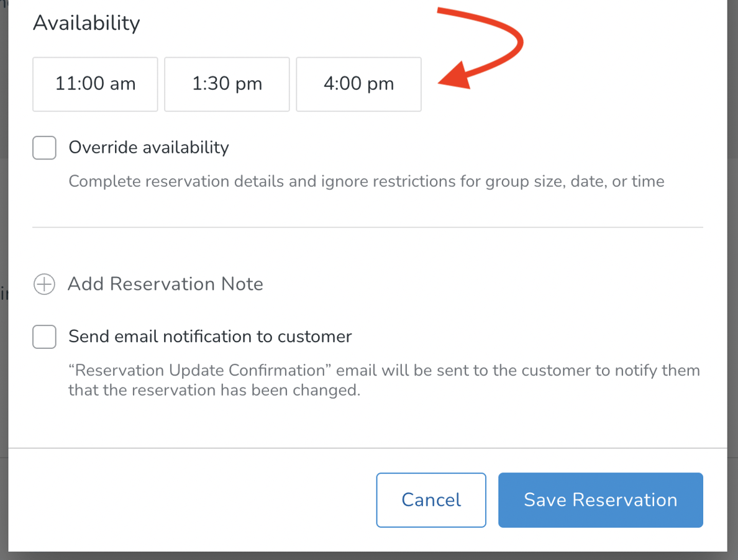Expand the Add Reservation Note section

(166, 284)
